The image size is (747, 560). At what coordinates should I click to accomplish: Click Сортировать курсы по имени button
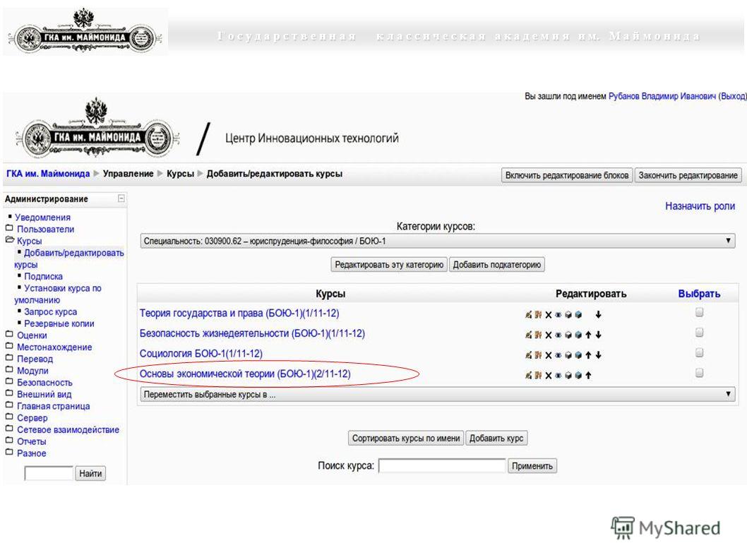coord(406,438)
